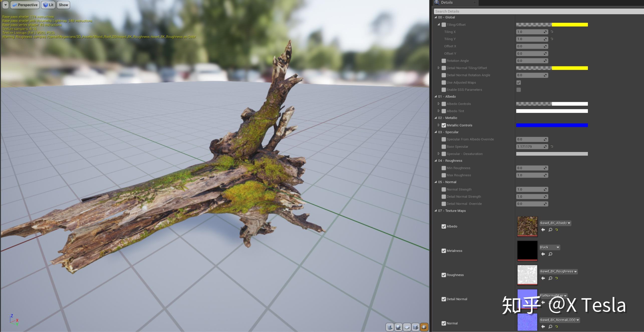Screen dimensions: 644x332
Task: Collapse the 04 - Roughness section
Action: (436, 160)
